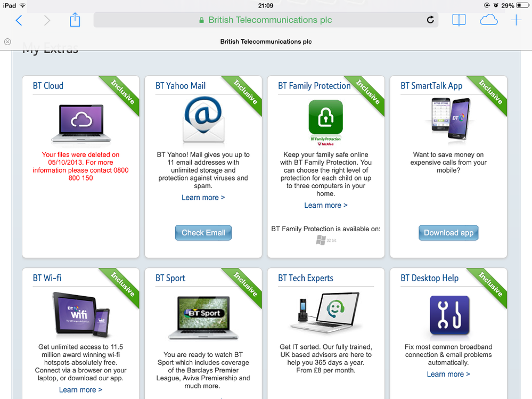Tap Safari's forward arrow
This screenshot has height=399, width=532.
[x=47, y=20]
